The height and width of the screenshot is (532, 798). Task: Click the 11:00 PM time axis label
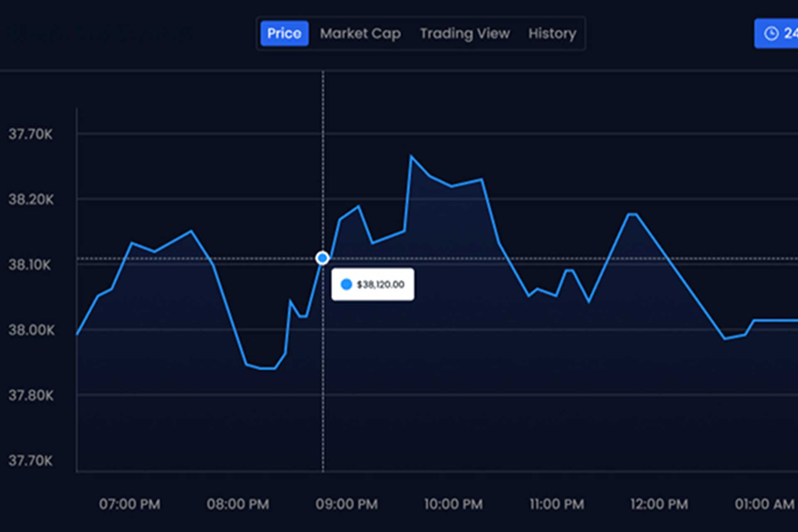pos(557,504)
